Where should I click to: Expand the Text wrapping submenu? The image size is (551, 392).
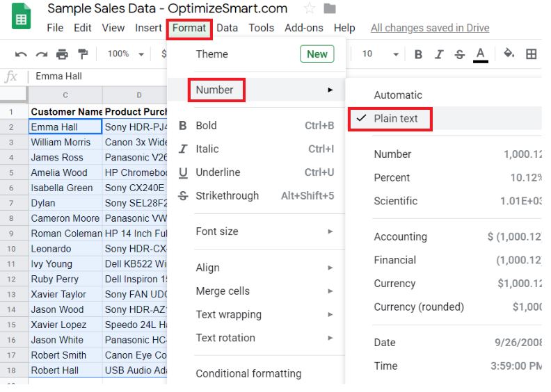click(x=257, y=314)
